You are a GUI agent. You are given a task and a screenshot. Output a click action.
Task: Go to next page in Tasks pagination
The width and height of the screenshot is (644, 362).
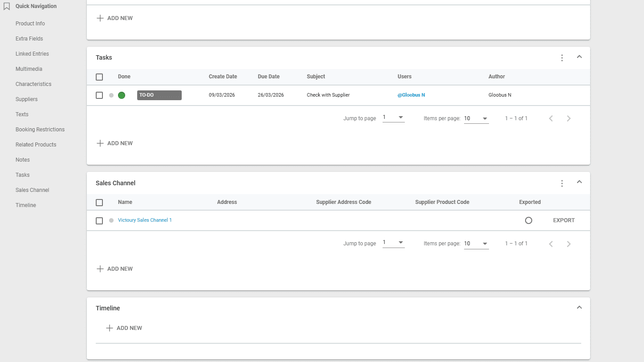[x=569, y=118]
